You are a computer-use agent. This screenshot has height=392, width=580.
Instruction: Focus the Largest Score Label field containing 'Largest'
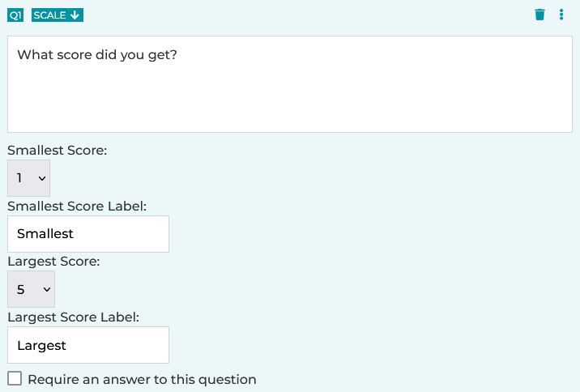(x=88, y=345)
